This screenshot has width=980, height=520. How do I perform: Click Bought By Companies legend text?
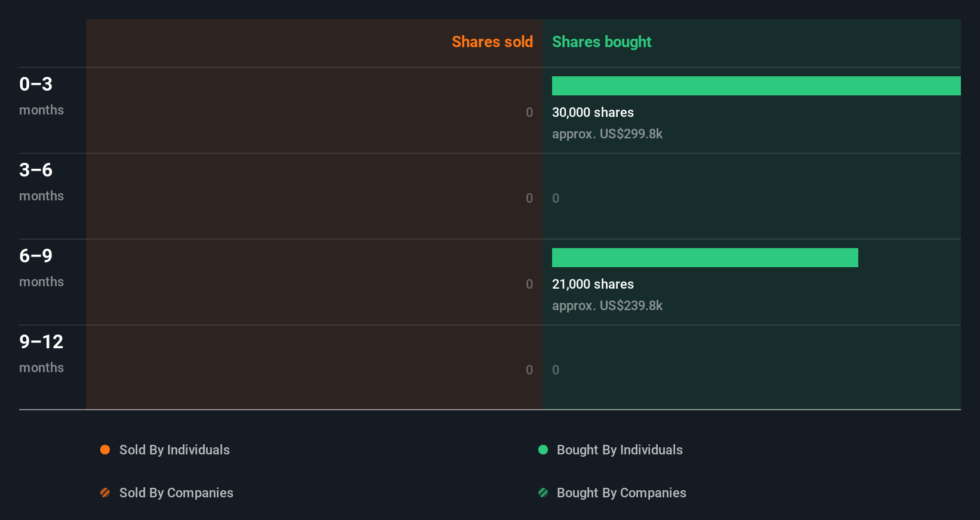coord(621,493)
